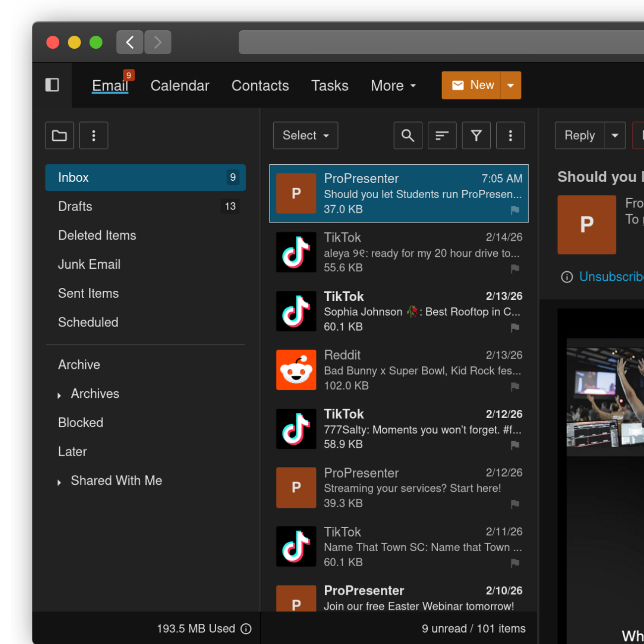The image size is (644, 644).
Task: Expand the Archives folder tree
Action: tap(59, 395)
